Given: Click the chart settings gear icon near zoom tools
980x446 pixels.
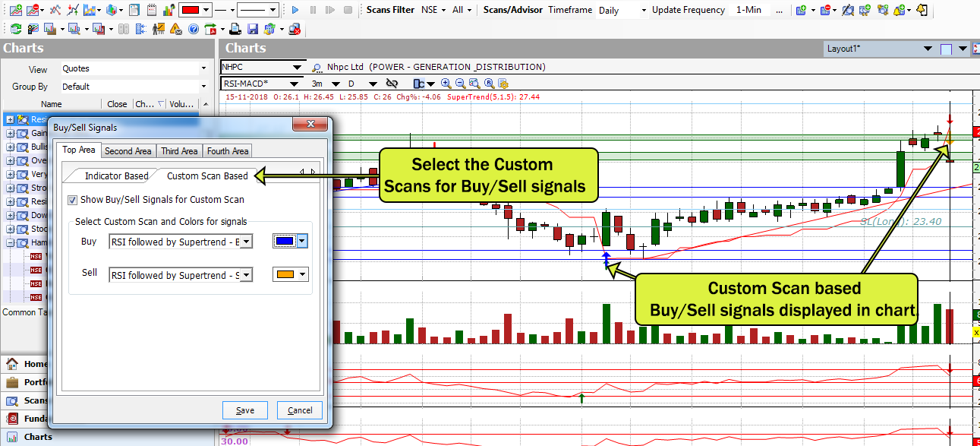Looking at the screenshot, I should (503, 84).
